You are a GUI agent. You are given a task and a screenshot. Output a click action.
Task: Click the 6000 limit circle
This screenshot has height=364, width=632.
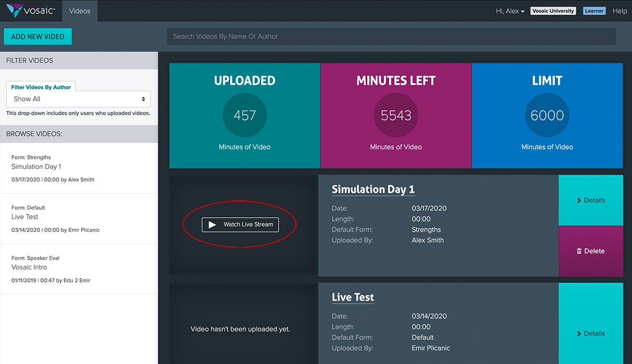pos(547,116)
